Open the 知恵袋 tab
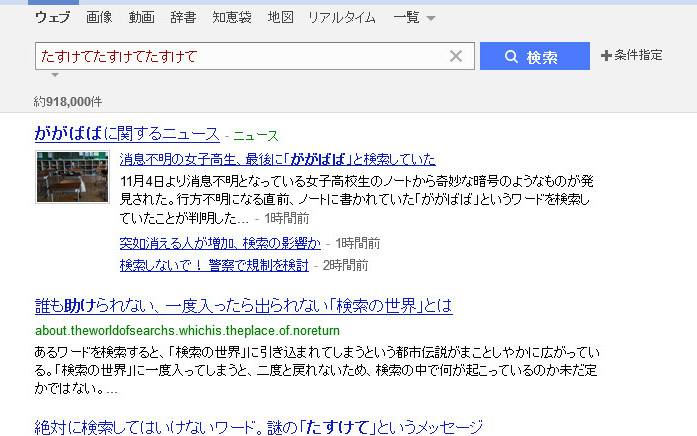The width and height of the screenshot is (697, 436). point(232,17)
